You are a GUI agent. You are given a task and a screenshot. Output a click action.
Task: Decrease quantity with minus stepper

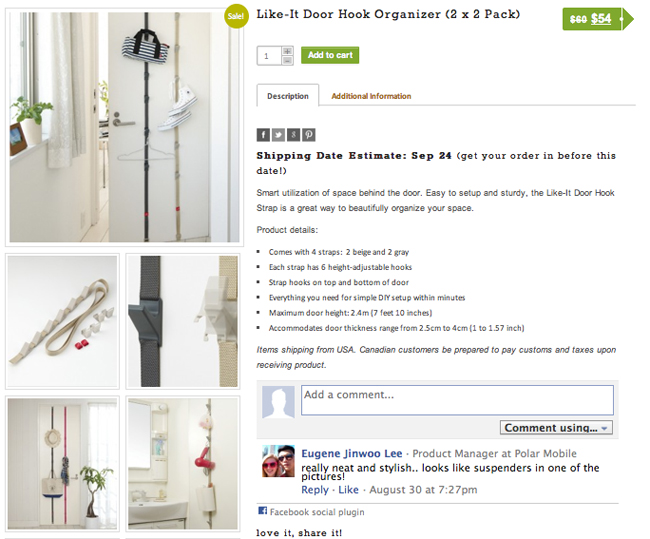coord(287,61)
